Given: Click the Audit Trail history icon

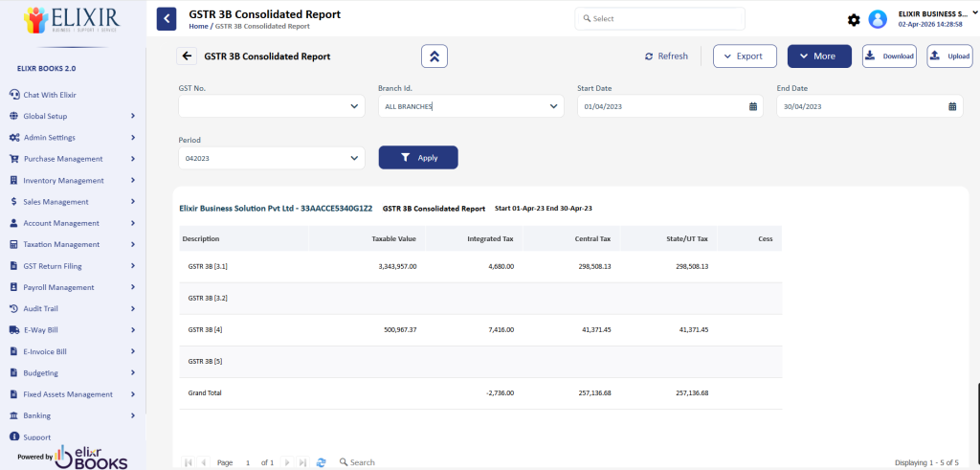Looking at the screenshot, I should coord(13,309).
